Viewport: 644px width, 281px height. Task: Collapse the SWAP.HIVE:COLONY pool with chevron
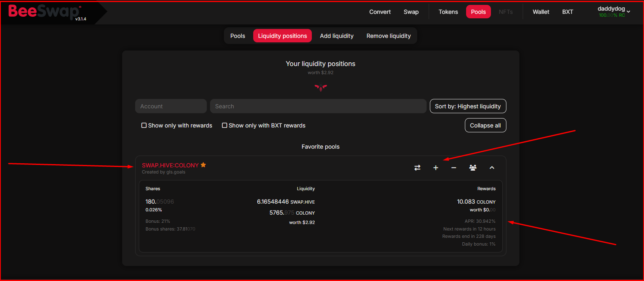(492, 168)
